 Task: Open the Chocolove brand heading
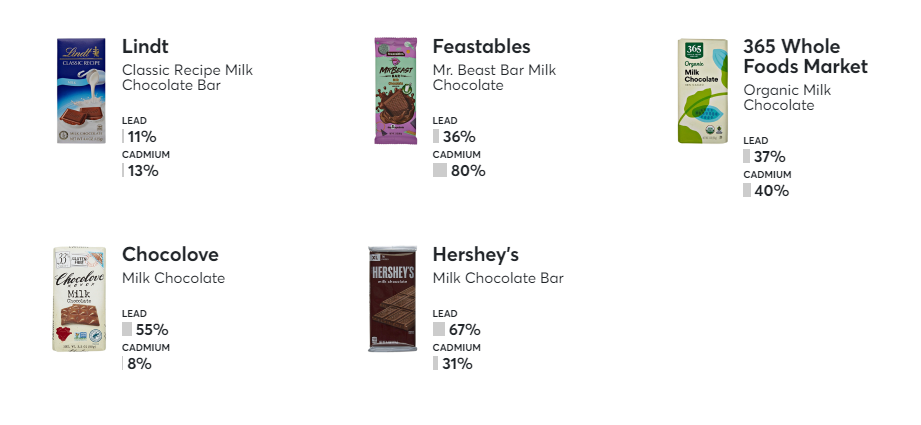pos(170,254)
